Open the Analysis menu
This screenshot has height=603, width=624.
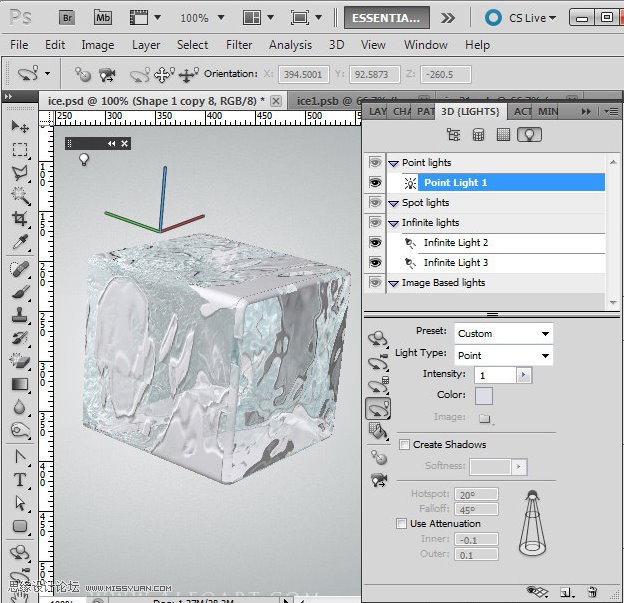click(290, 45)
